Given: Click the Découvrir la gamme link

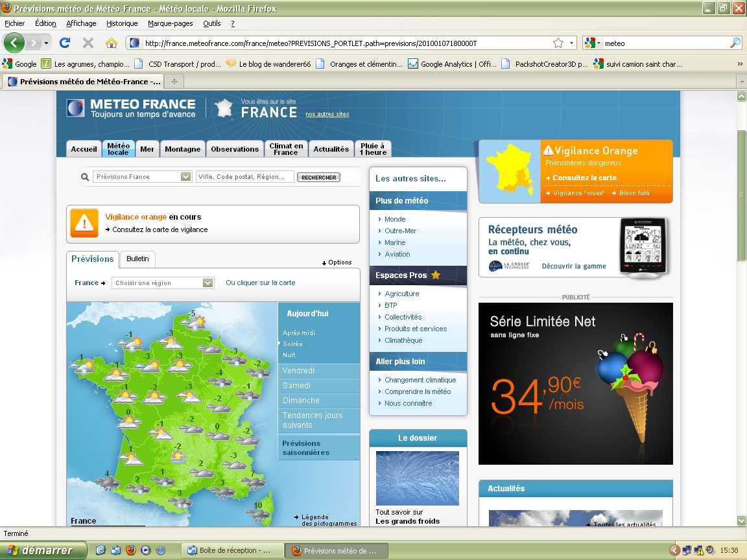Looking at the screenshot, I should (x=574, y=266).
